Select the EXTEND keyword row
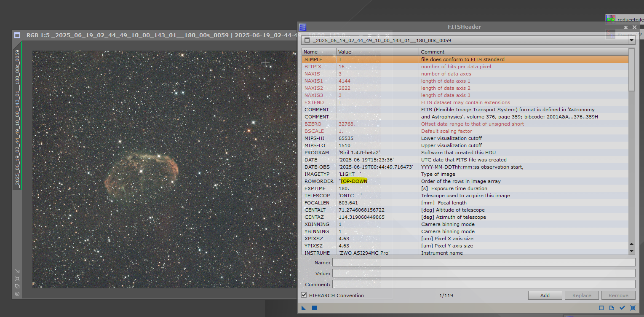 (465, 102)
